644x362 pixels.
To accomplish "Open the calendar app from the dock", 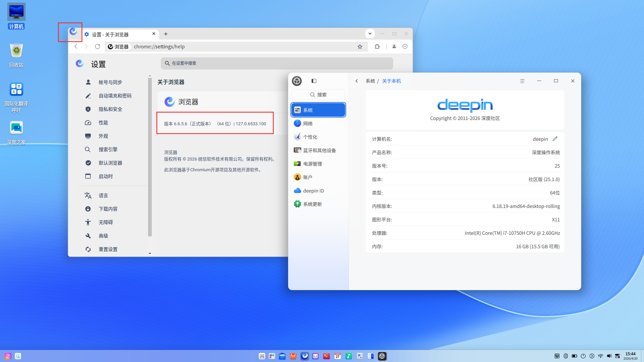I will click(x=338, y=356).
